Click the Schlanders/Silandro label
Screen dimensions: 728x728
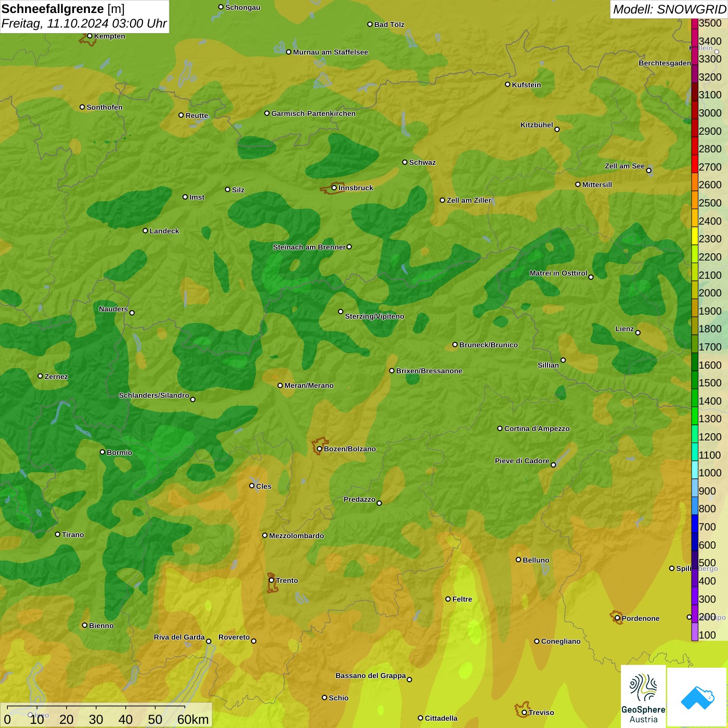pyautogui.click(x=154, y=395)
